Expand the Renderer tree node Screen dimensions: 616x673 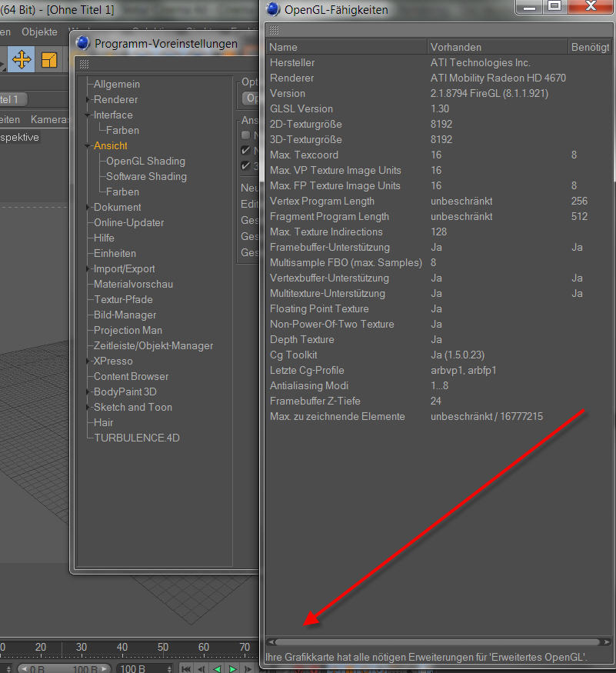[x=88, y=99]
